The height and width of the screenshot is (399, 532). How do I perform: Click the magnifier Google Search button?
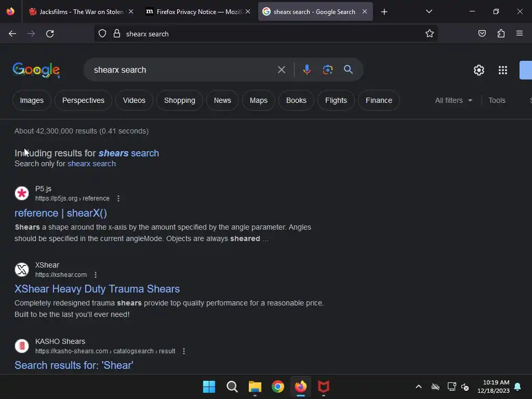tap(348, 70)
